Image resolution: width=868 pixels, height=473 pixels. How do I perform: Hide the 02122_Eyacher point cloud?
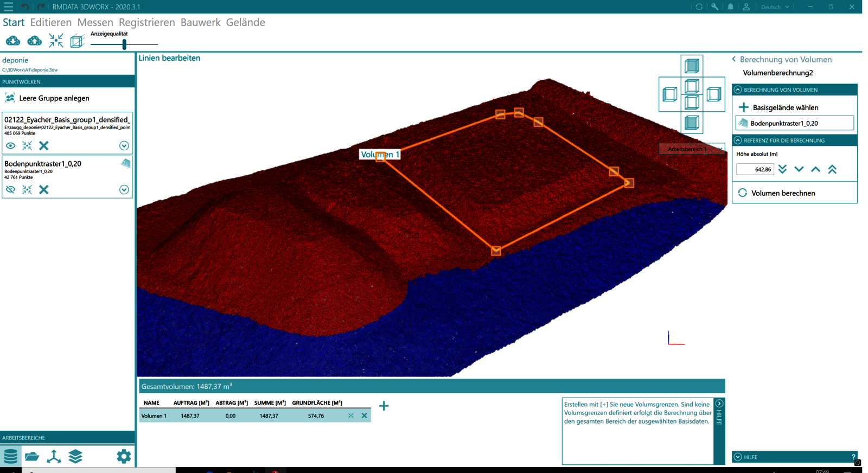[x=10, y=145]
